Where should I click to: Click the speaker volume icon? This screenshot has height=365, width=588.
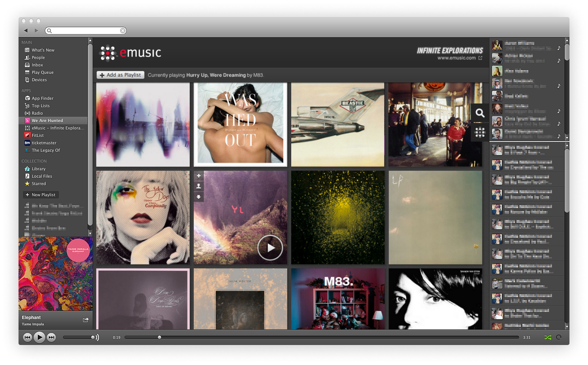tap(97, 337)
